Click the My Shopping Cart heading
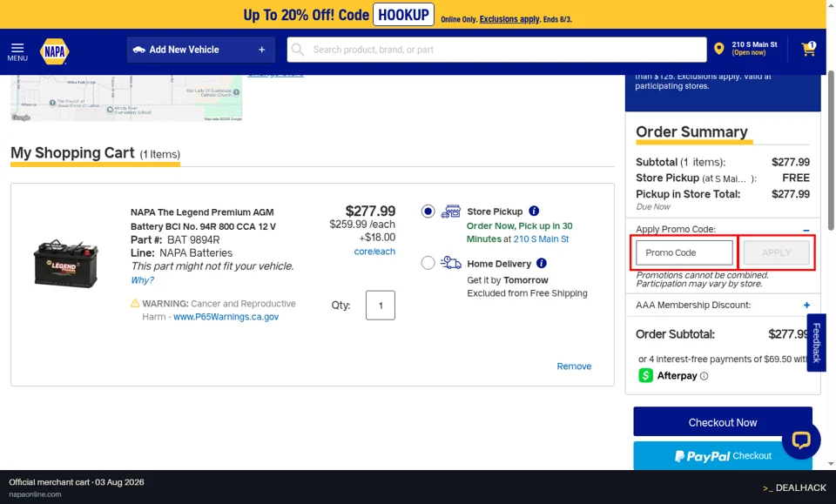 pyautogui.click(x=72, y=153)
